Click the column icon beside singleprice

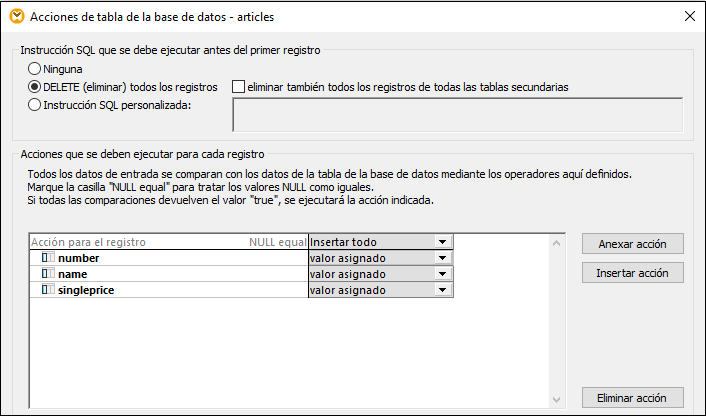(x=48, y=290)
